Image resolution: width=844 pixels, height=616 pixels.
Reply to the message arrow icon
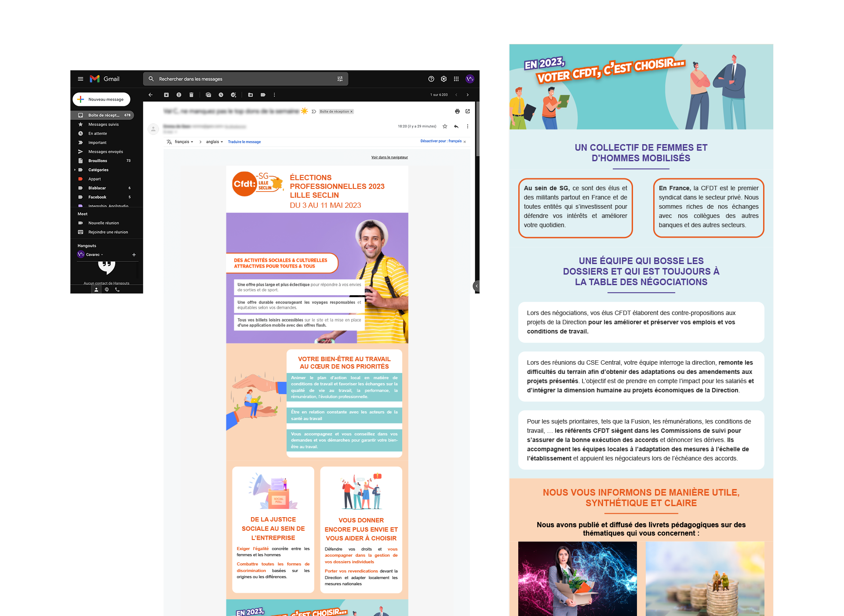(x=456, y=127)
